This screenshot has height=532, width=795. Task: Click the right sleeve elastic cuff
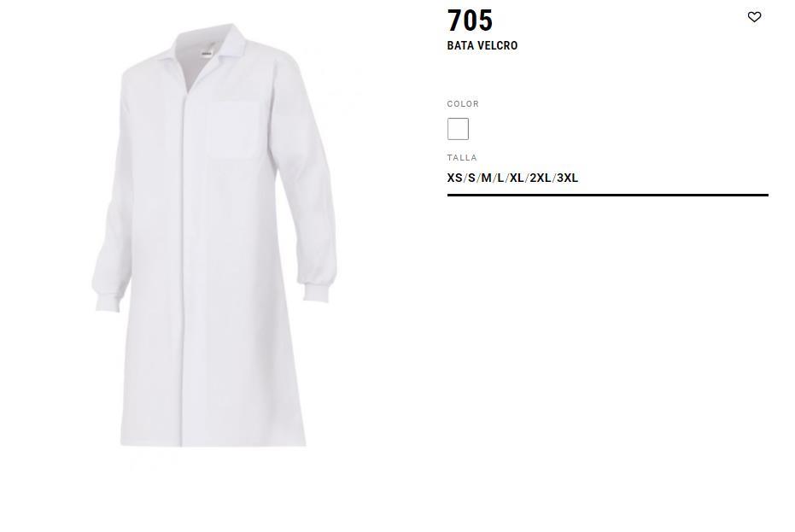click(x=316, y=293)
